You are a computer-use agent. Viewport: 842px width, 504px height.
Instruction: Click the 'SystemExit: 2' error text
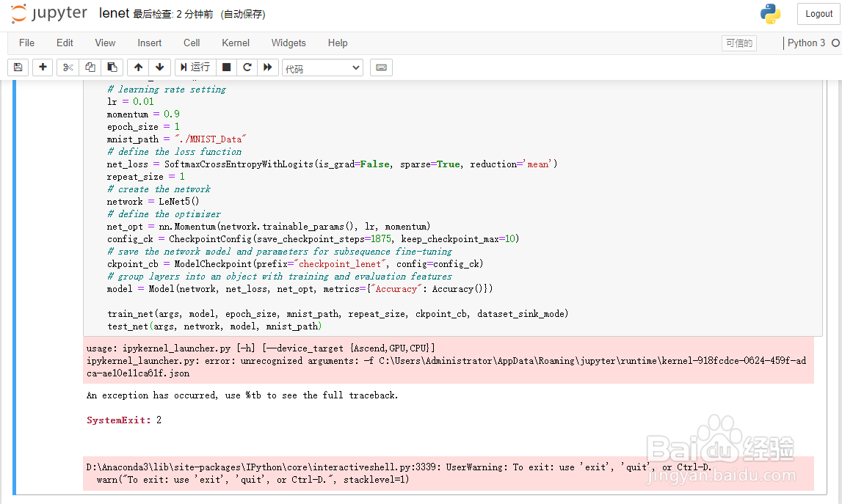[x=124, y=420]
